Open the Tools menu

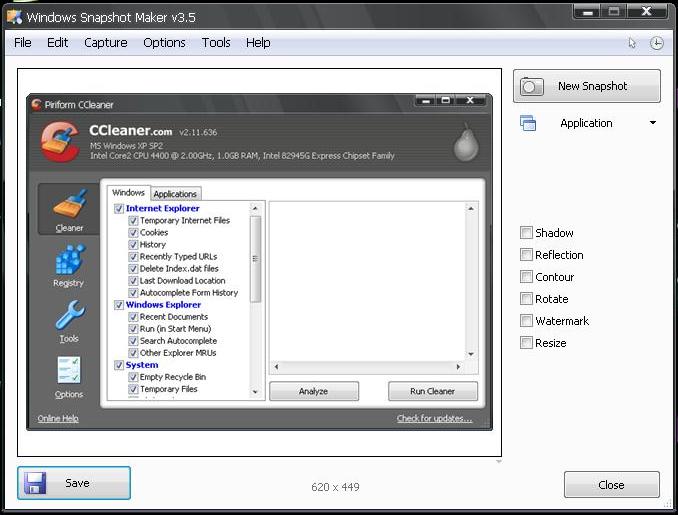[x=216, y=42]
